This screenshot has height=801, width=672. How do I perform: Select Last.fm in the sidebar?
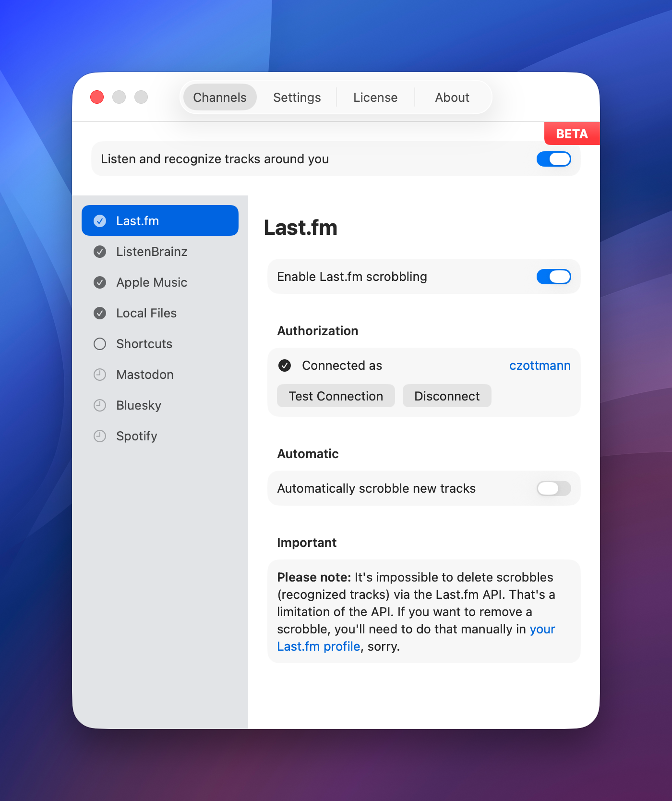[x=160, y=220]
